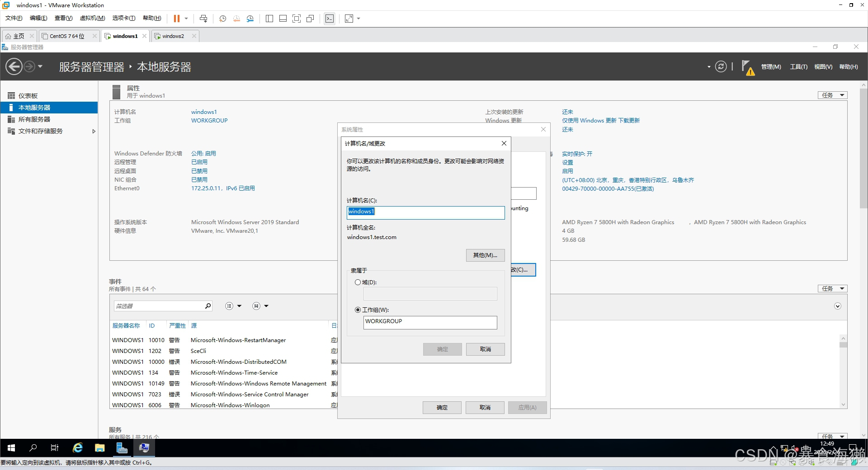The image size is (868, 470).
Task: Take a snapshot of the virtual machine
Action: pyautogui.click(x=222, y=19)
